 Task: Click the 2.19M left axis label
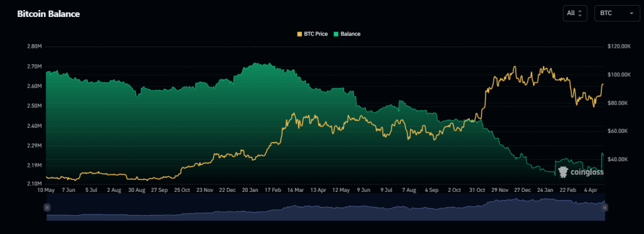point(34,165)
